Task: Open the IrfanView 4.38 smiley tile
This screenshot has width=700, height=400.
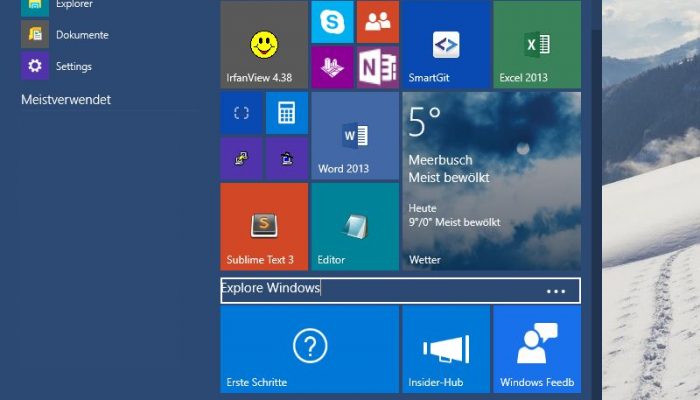Action: [x=264, y=45]
